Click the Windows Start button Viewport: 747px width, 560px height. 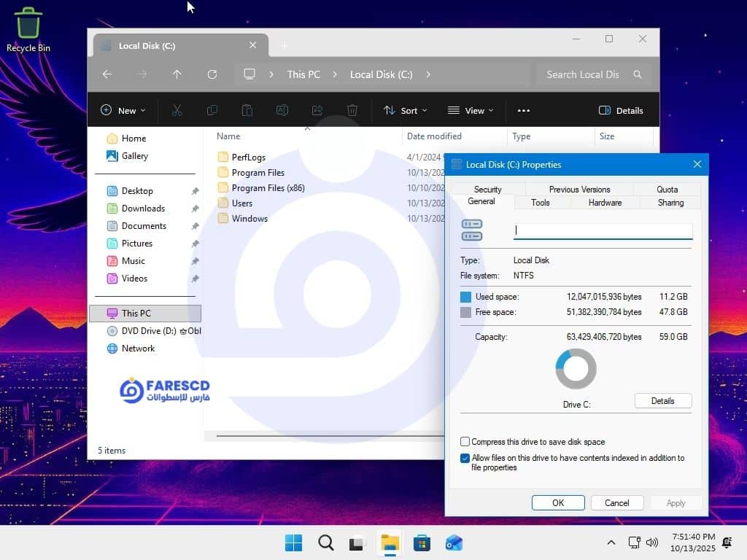(x=294, y=543)
